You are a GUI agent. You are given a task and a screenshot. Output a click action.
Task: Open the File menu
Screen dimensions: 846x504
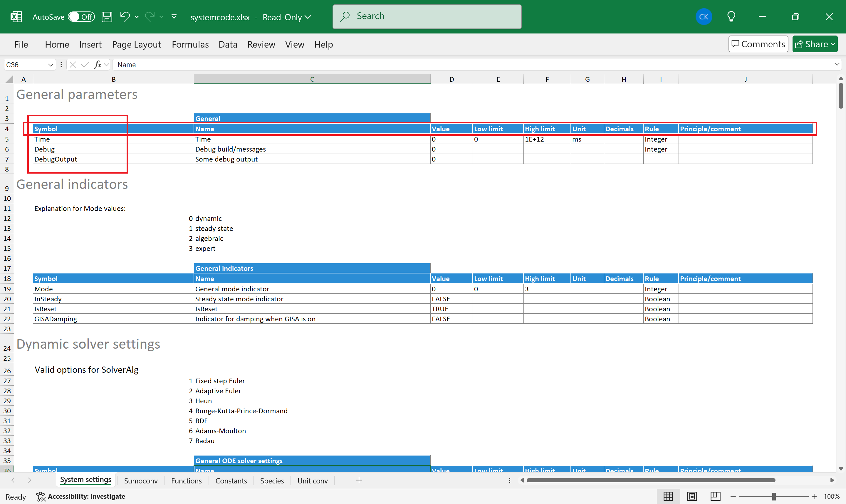21,44
